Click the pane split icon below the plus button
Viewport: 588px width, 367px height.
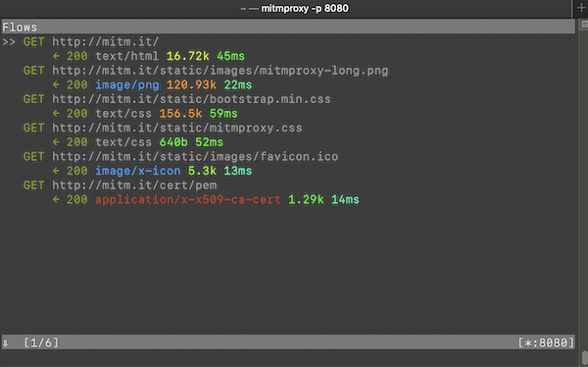pyautogui.click(x=584, y=25)
